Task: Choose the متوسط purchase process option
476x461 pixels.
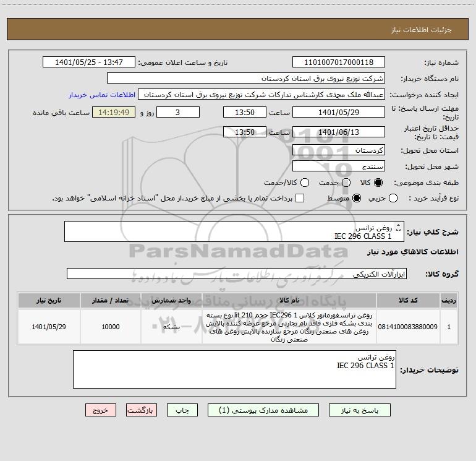Action: [357, 198]
